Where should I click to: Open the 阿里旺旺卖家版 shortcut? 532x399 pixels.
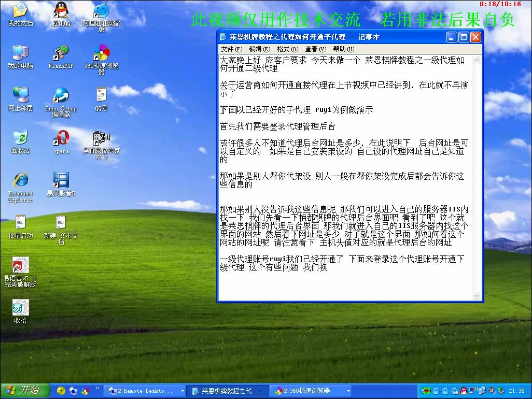[x=101, y=10]
